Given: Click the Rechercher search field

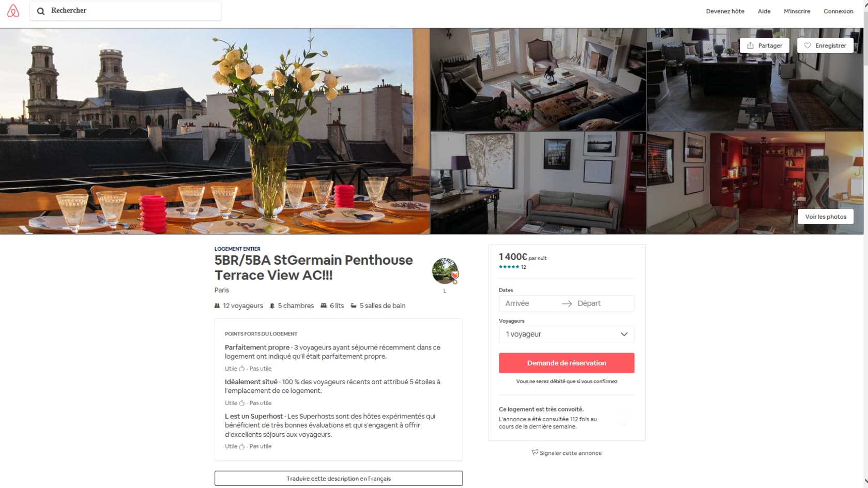Looking at the screenshot, I should pyautogui.click(x=126, y=11).
